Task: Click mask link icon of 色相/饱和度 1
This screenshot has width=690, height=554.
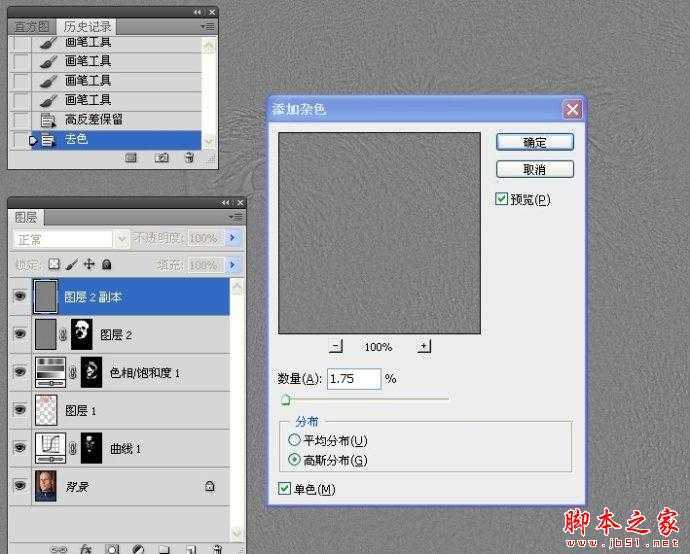Action: [x=73, y=373]
